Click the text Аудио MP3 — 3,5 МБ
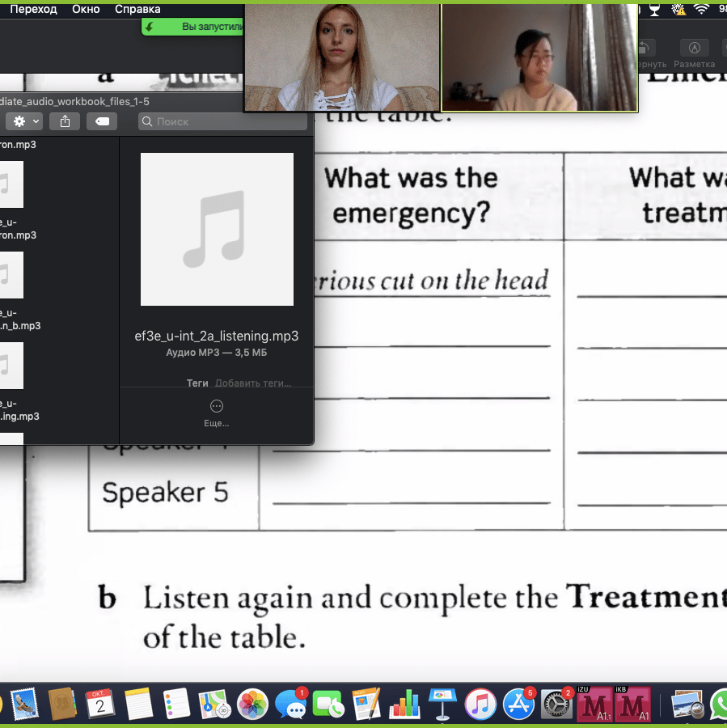Screen dimensions: 727x728 (x=217, y=353)
